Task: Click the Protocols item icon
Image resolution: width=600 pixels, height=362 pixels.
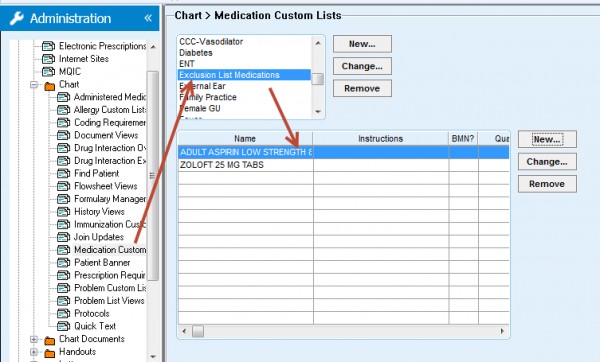Action: tap(63, 313)
